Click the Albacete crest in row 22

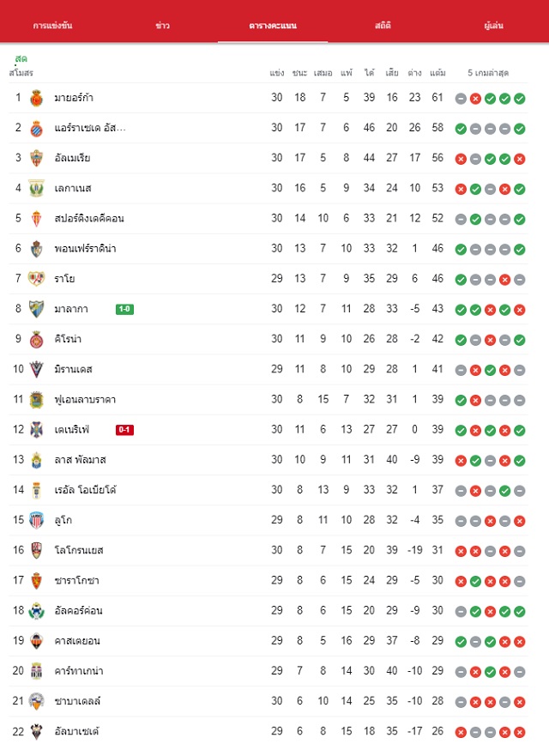pyautogui.click(x=37, y=732)
